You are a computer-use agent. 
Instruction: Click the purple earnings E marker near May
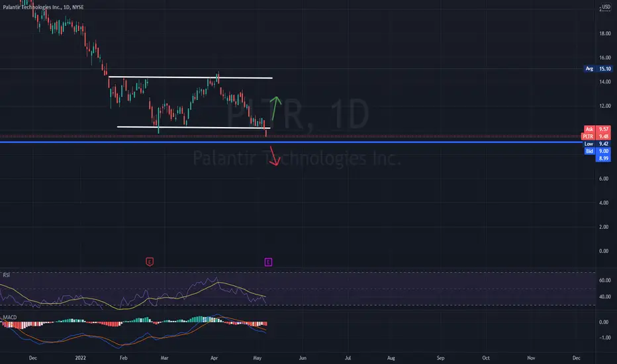pyautogui.click(x=268, y=262)
